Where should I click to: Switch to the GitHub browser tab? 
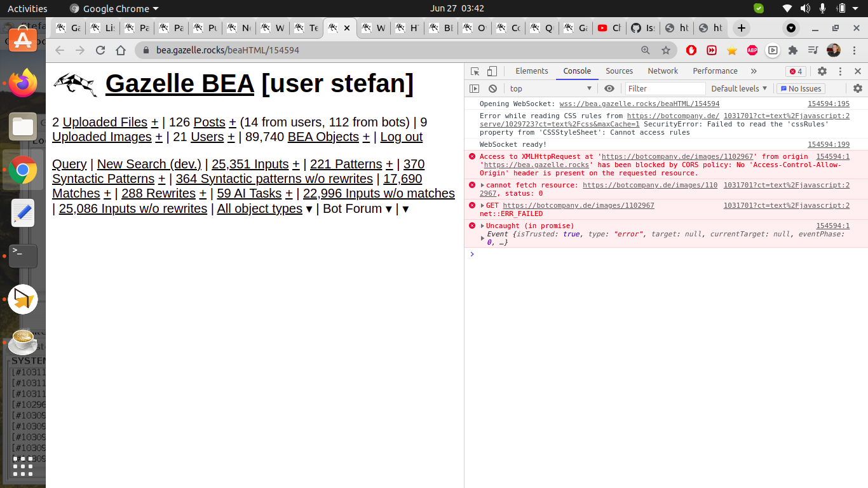643,28
